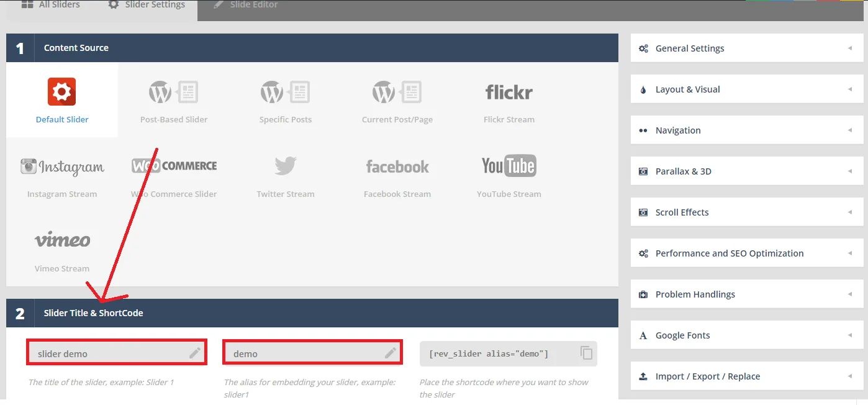
Task: Click the Vimeo Stream label
Action: click(x=62, y=268)
